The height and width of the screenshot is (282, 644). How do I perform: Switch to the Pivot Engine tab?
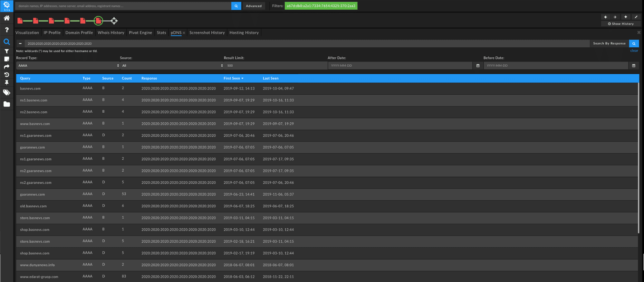[x=140, y=33]
